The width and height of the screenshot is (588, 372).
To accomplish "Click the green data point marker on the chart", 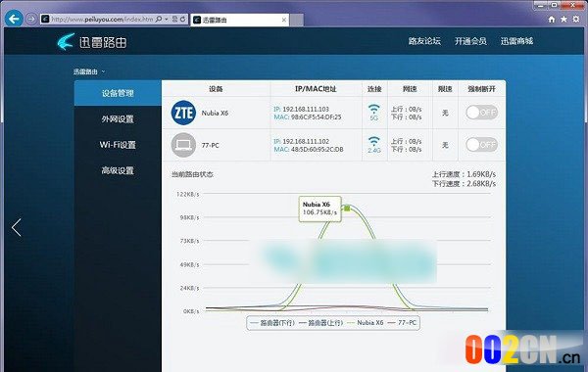I will tap(347, 208).
